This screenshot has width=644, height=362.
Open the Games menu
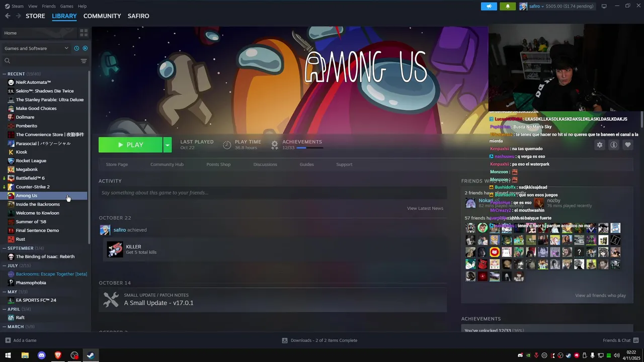66,6
